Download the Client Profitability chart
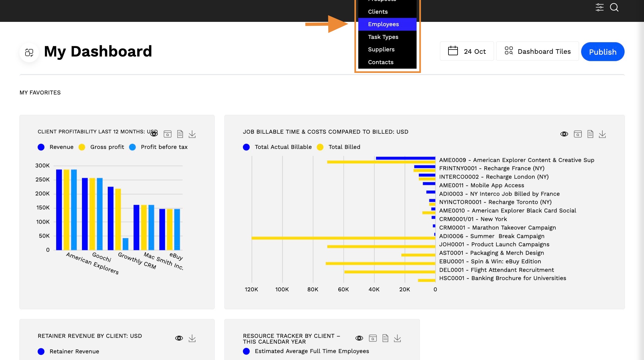This screenshot has height=360, width=644. pyautogui.click(x=192, y=134)
